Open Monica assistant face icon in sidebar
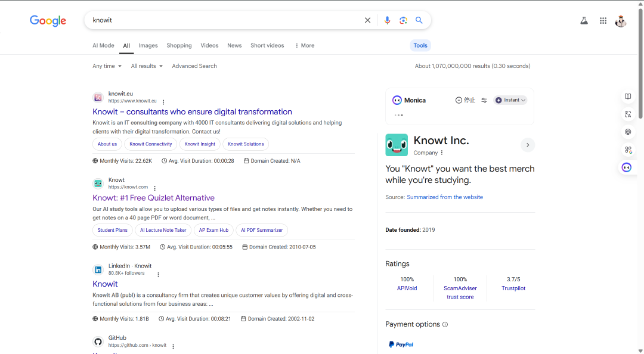This screenshot has height=354, width=644. 626,167
